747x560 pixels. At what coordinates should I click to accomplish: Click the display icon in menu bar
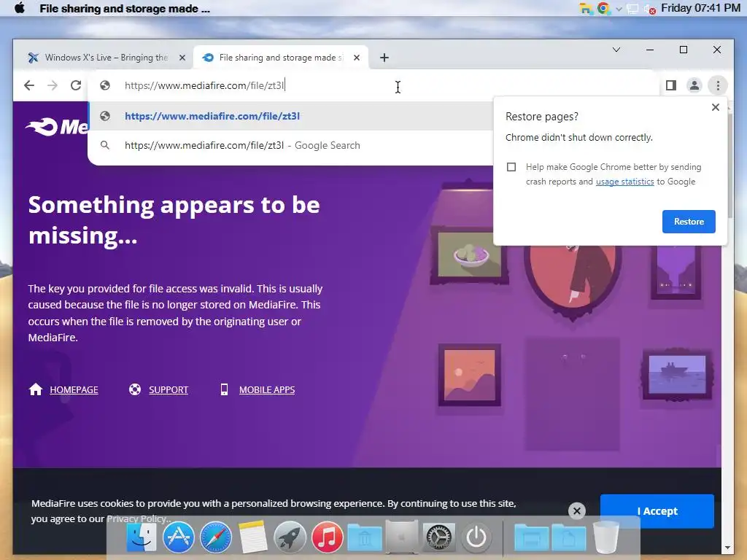point(632,9)
